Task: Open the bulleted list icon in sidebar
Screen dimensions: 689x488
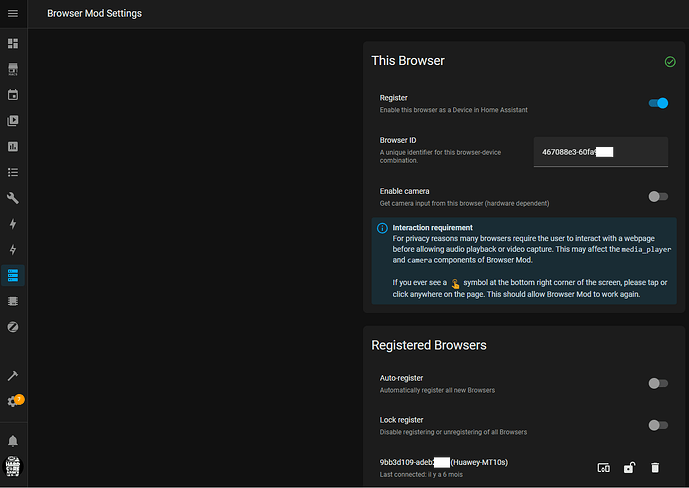Action: tap(13, 172)
